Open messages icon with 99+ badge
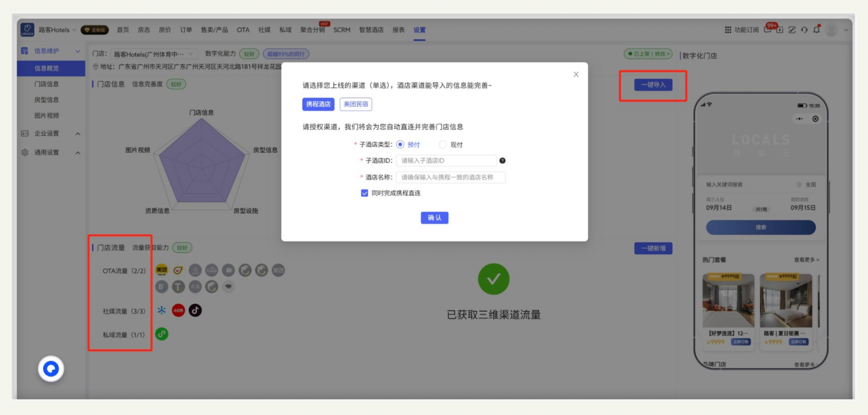 [x=768, y=30]
